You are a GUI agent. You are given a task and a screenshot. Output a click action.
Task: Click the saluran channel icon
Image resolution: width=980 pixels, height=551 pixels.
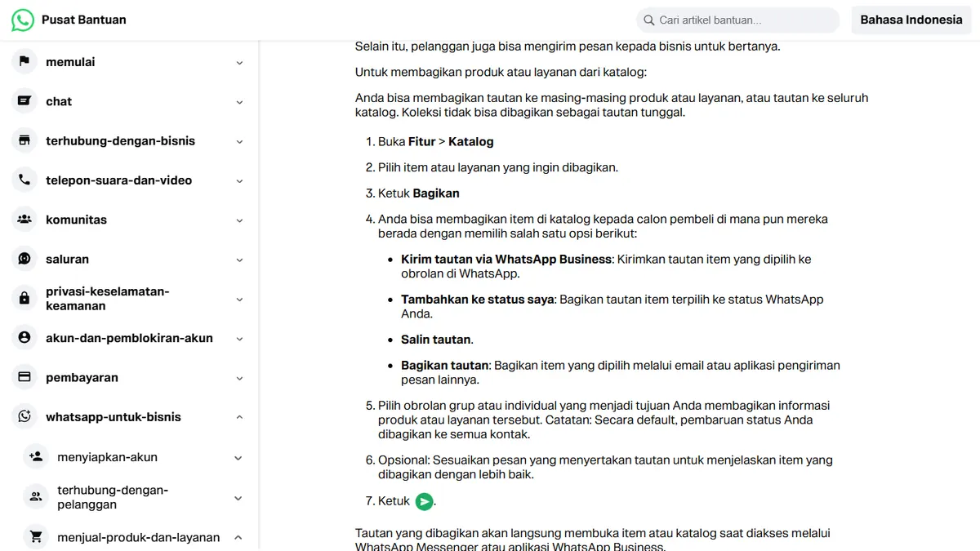[x=24, y=259]
